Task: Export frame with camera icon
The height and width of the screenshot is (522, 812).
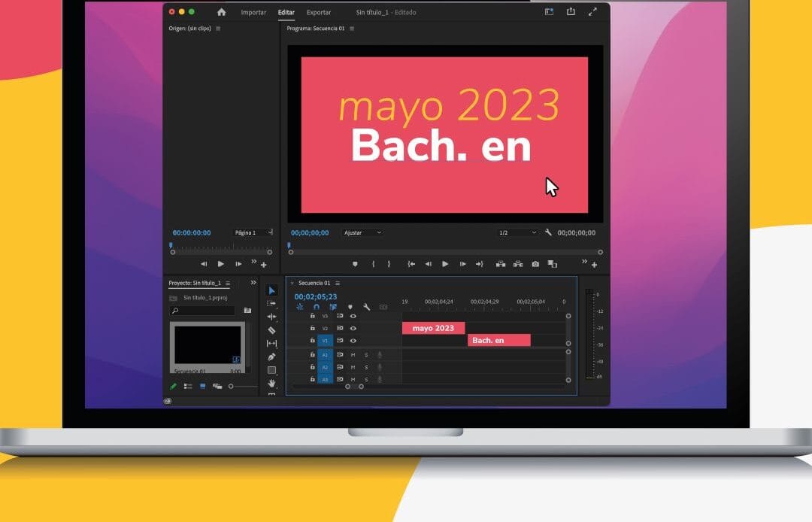Action: [x=535, y=264]
